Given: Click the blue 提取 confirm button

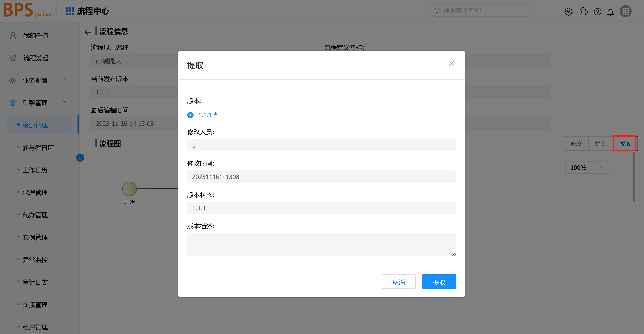Looking at the screenshot, I should [439, 282].
